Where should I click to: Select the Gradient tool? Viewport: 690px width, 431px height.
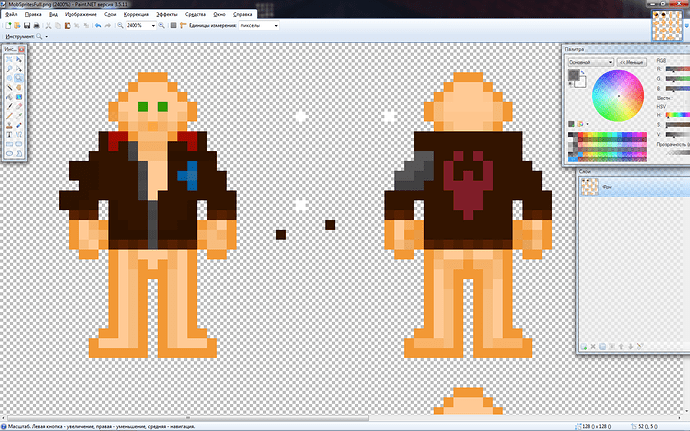(19, 97)
